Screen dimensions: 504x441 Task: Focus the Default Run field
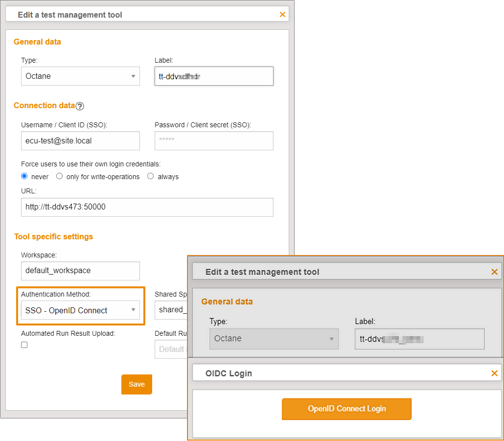tap(171, 349)
